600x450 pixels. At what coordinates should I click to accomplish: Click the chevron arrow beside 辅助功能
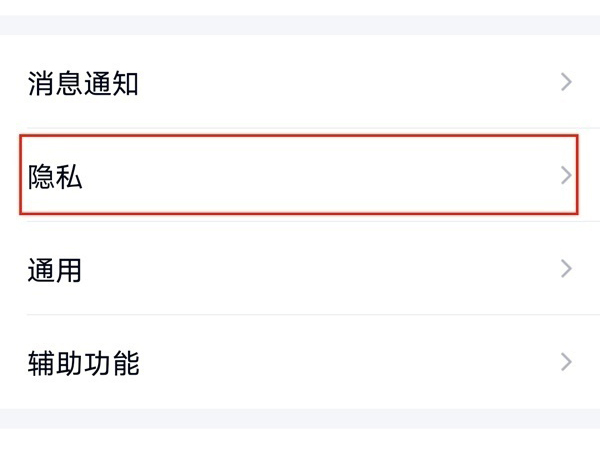point(566,361)
